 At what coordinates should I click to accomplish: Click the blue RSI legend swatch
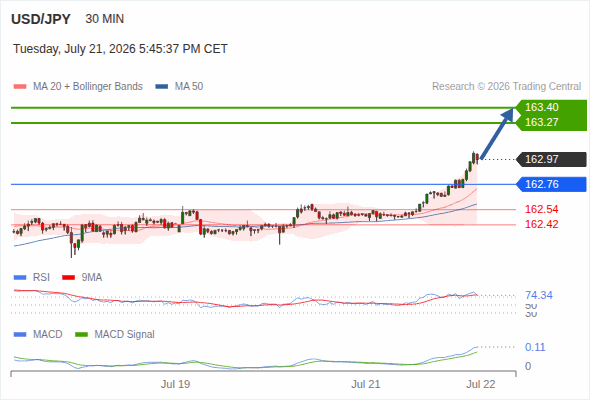click(x=20, y=278)
